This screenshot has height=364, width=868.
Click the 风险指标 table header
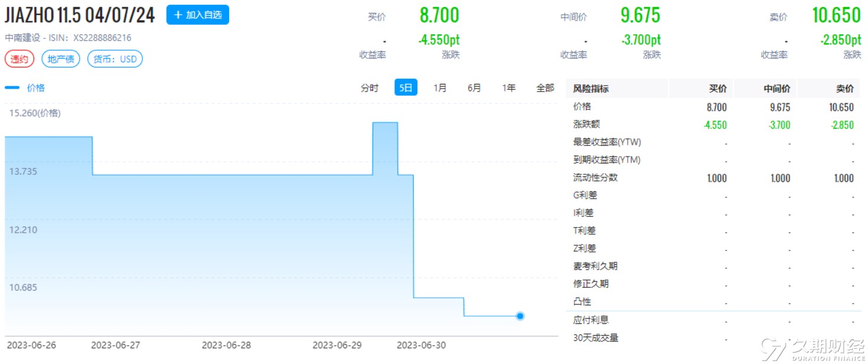tap(590, 89)
